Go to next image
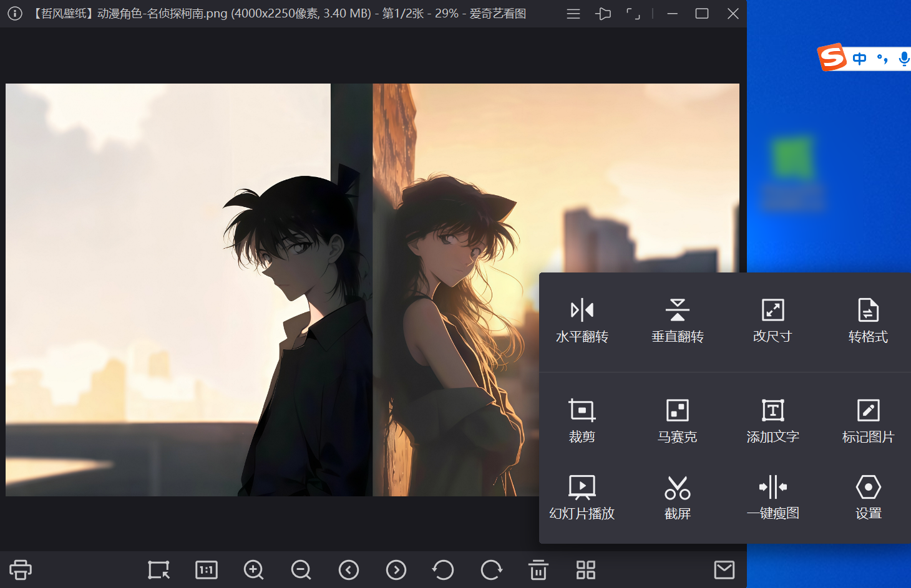The height and width of the screenshot is (588, 911). coord(396,570)
